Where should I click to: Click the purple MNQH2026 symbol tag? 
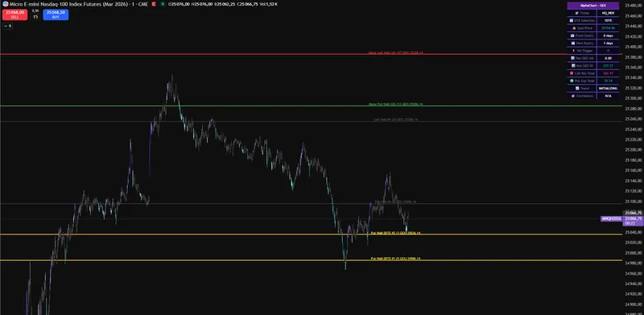(611, 219)
